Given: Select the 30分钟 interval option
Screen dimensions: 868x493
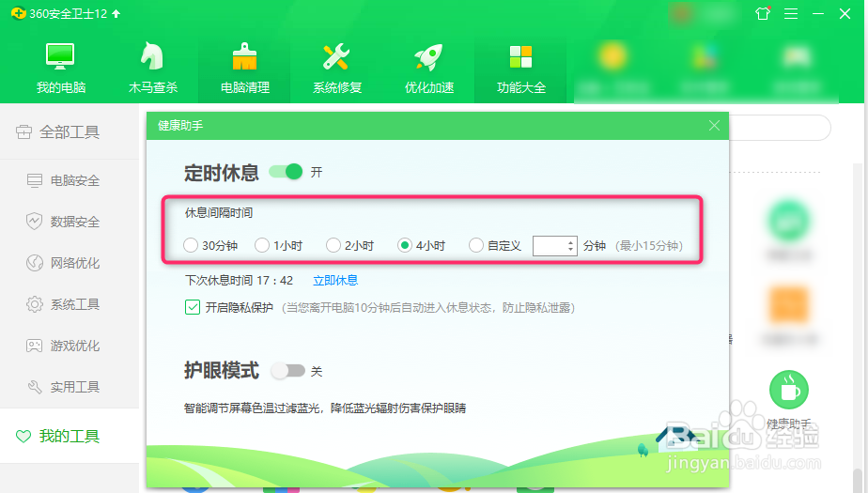Looking at the screenshot, I should (191, 245).
